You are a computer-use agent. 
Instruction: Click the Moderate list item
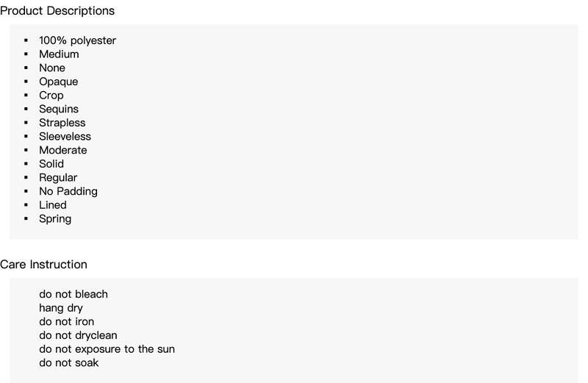63,150
